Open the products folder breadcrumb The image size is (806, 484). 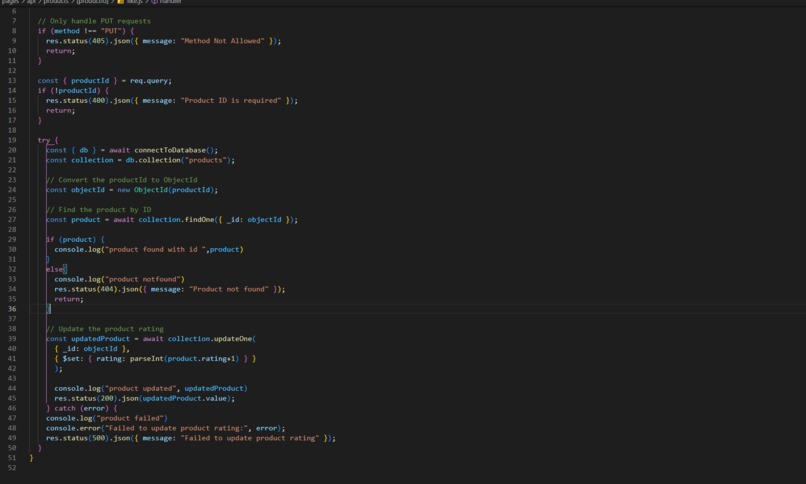coord(56,2)
